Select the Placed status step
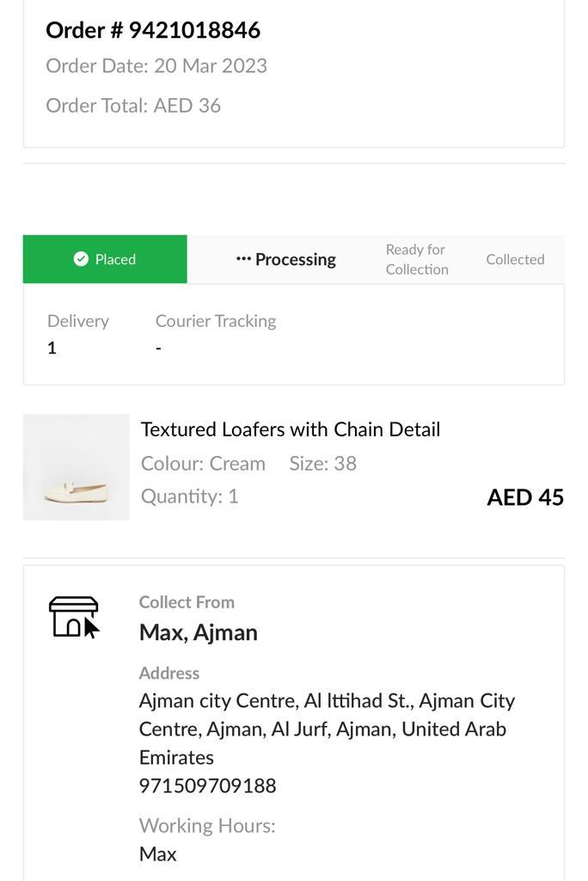 (x=105, y=259)
